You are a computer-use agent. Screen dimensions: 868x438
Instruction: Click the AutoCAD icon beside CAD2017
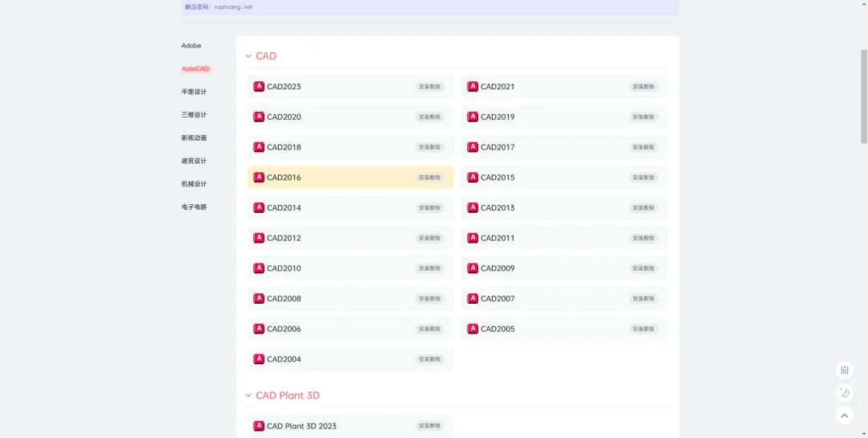click(x=473, y=147)
